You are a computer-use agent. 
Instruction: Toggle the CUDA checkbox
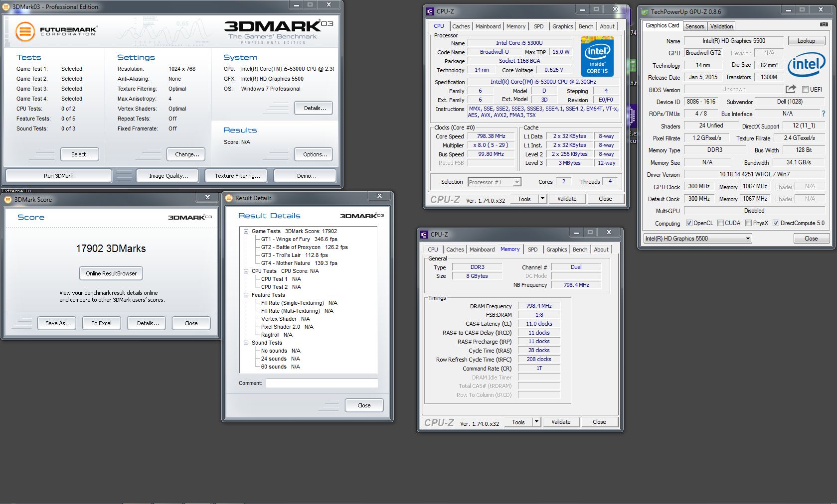(720, 223)
